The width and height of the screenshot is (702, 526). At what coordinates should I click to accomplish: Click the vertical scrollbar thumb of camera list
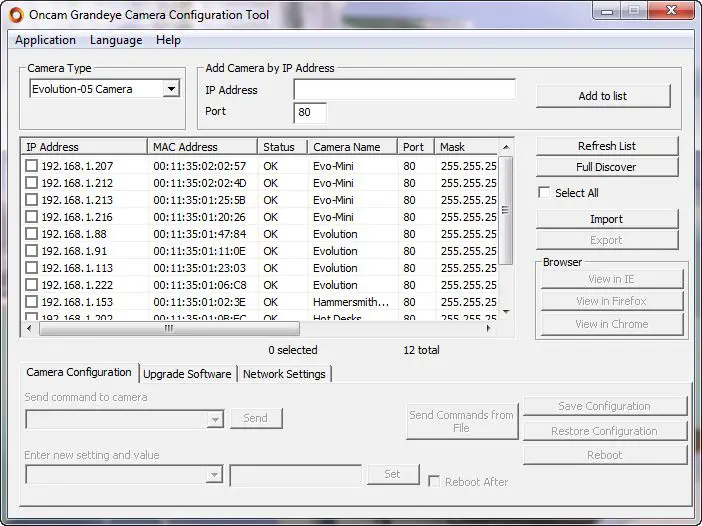[x=506, y=210]
